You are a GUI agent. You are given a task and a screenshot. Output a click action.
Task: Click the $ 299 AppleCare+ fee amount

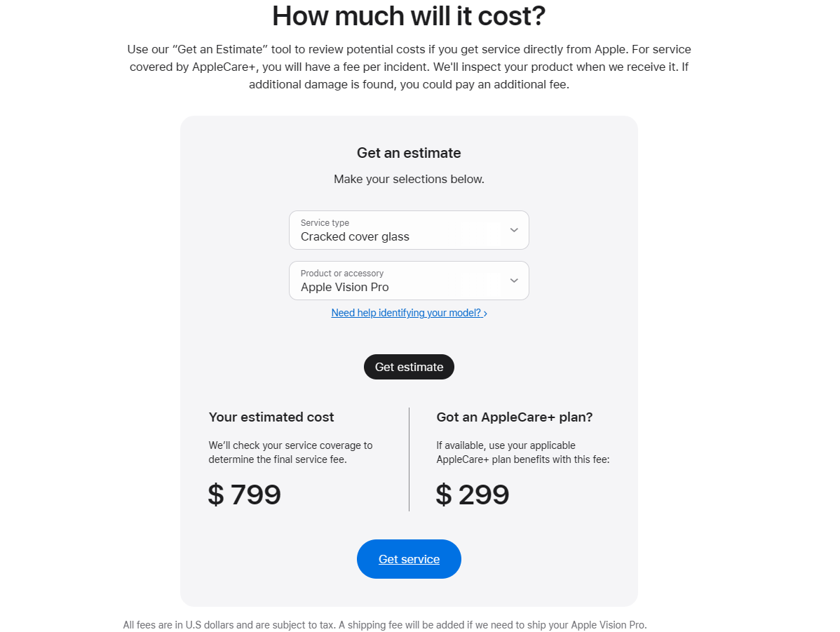point(473,495)
